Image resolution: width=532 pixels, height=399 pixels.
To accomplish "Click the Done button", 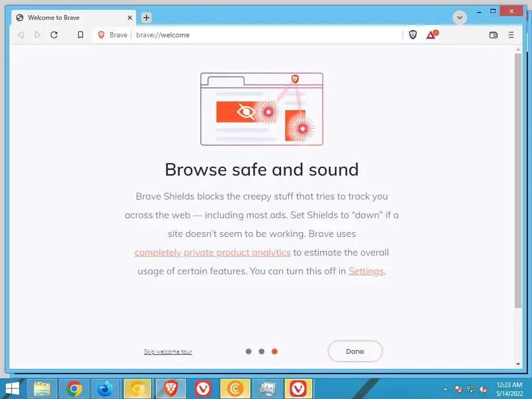I will (355, 351).
